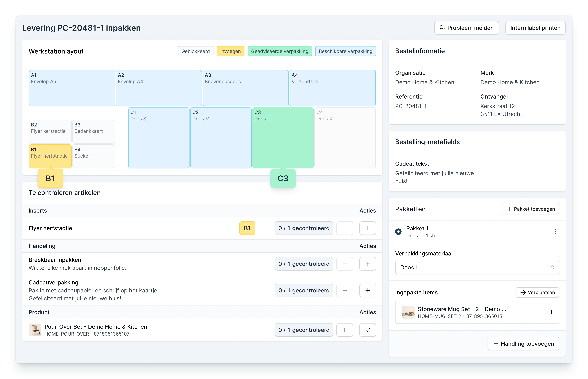588x379 pixels.
Task: Select slot A1 Envelop A5
Action: pos(72,88)
